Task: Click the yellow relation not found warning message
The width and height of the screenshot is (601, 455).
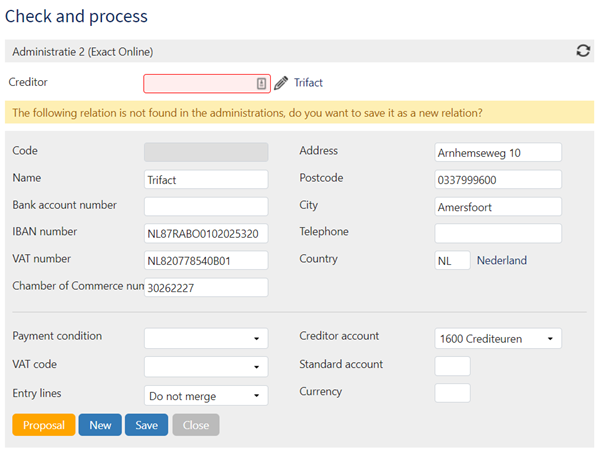Action: pyautogui.click(x=299, y=112)
